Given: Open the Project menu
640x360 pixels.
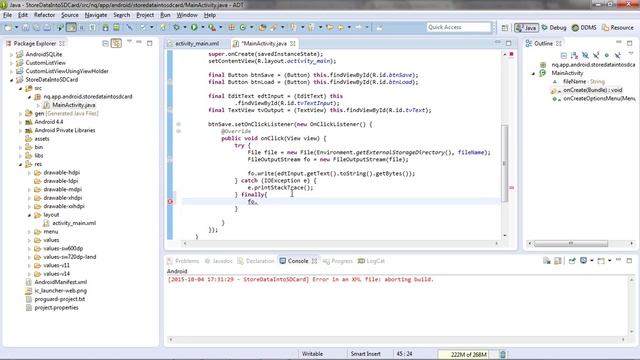Looking at the screenshot, I should (145, 15).
